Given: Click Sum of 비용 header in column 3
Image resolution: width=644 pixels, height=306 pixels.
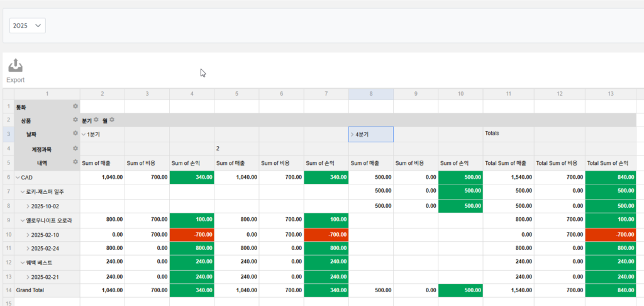Looking at the screenshot, I should point(147,163).
